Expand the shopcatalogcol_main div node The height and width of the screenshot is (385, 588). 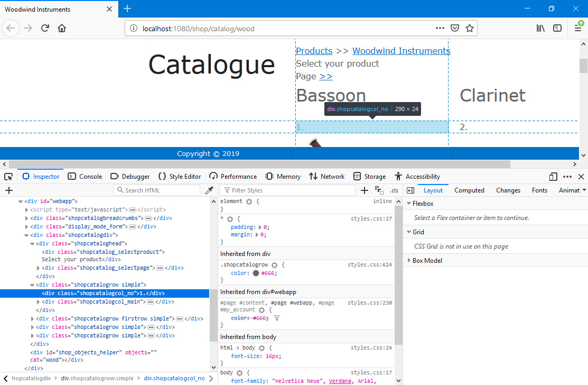pyautogui.click(x=38, y=301)
